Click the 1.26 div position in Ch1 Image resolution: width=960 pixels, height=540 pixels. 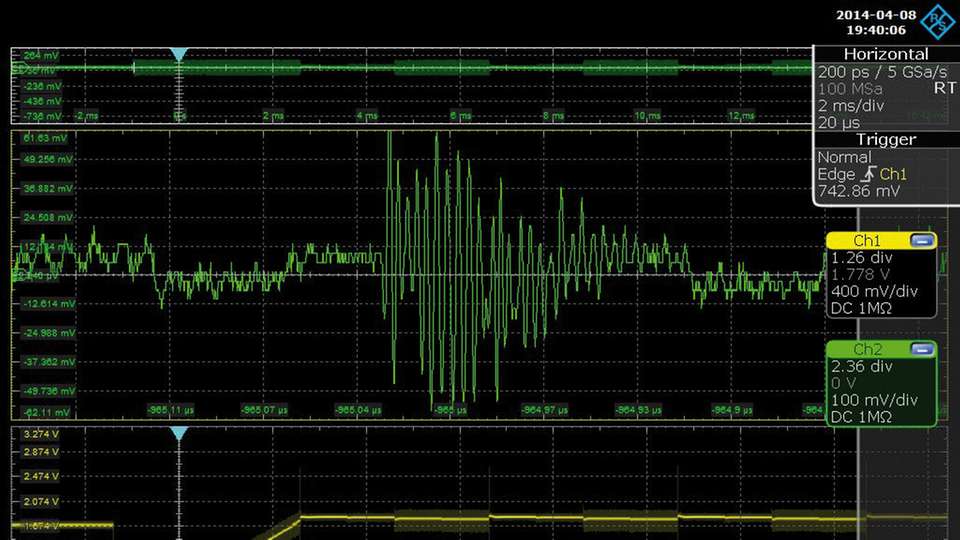pyautogui.click(x=861, y=258)
